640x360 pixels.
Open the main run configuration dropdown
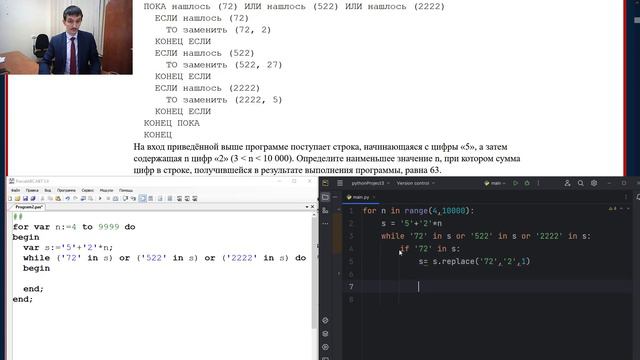pos(495,183)
